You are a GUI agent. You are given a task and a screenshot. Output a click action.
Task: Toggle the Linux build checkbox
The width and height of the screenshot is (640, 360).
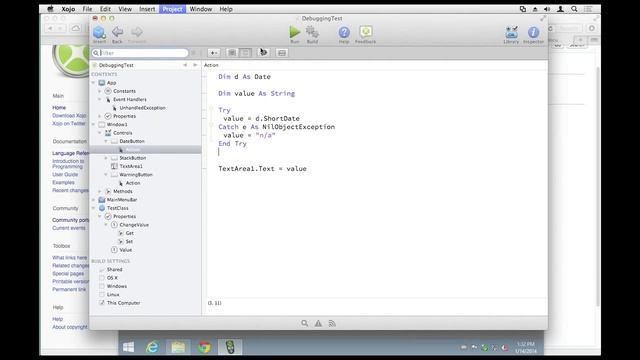[x=102, y=295]
